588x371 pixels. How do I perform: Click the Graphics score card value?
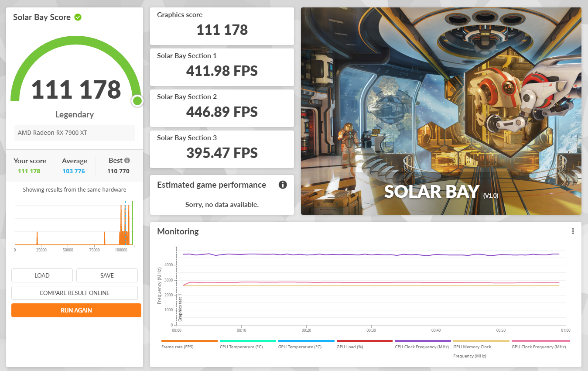pyautogui.click(x=222, y=30)
